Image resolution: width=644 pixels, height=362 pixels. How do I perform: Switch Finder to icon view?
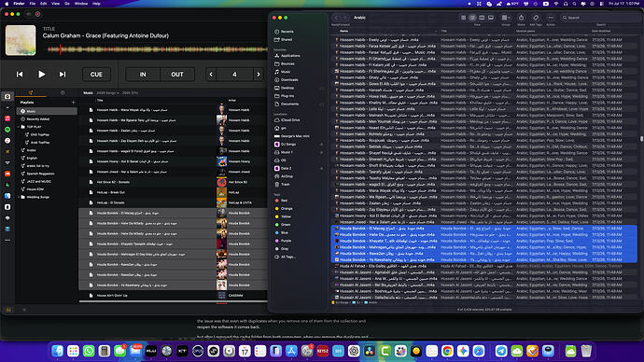point(463,18)
